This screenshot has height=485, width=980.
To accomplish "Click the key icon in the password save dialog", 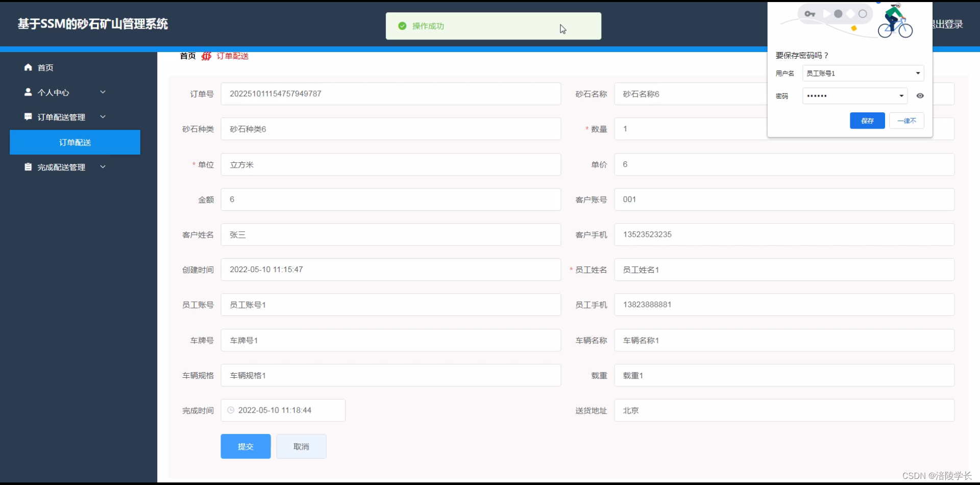I will point(811,14).
